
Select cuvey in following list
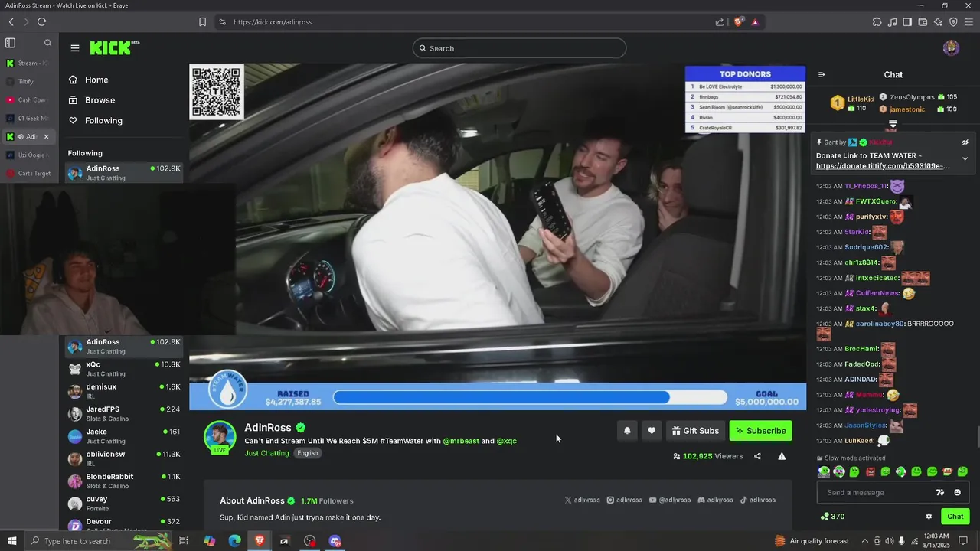click(124, 504)
